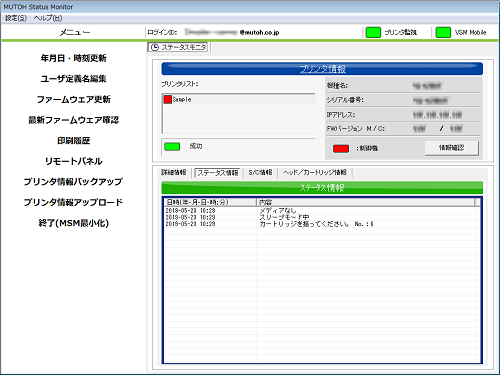Click the 情報確認 button
500x375 pixels.
coord(452,148)
